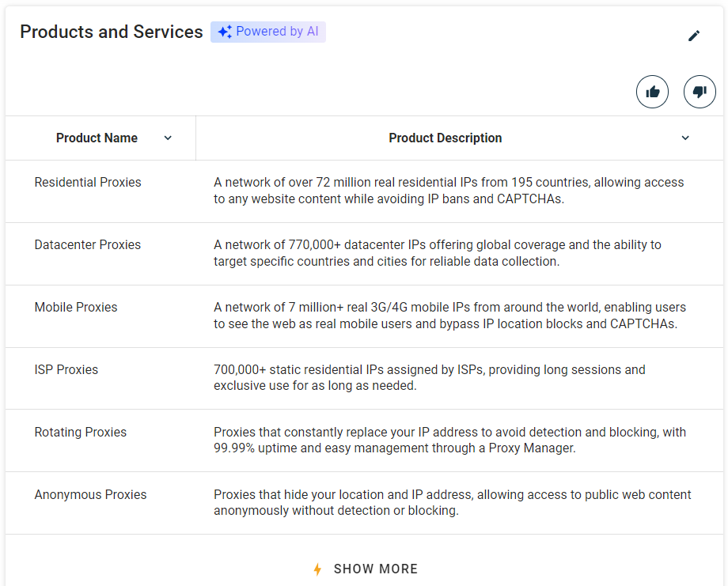This screenshot has height=586, width=728.
Task: Give negative feedback with the thumbs down
Action: (x=699, y=91)
